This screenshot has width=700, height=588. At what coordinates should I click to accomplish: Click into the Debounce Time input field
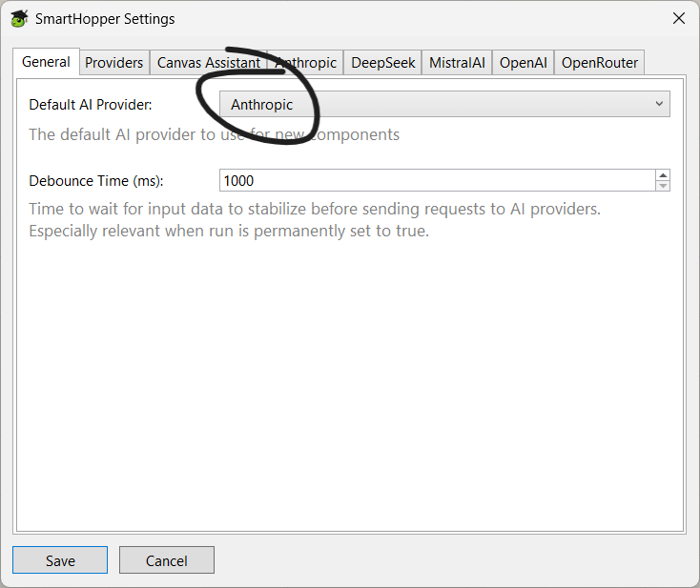point(438,181)
